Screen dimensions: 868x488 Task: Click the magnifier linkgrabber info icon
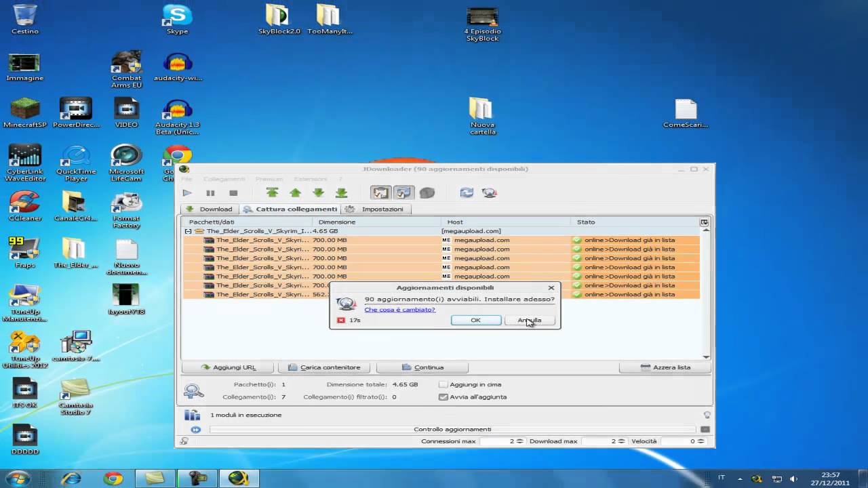193,391
